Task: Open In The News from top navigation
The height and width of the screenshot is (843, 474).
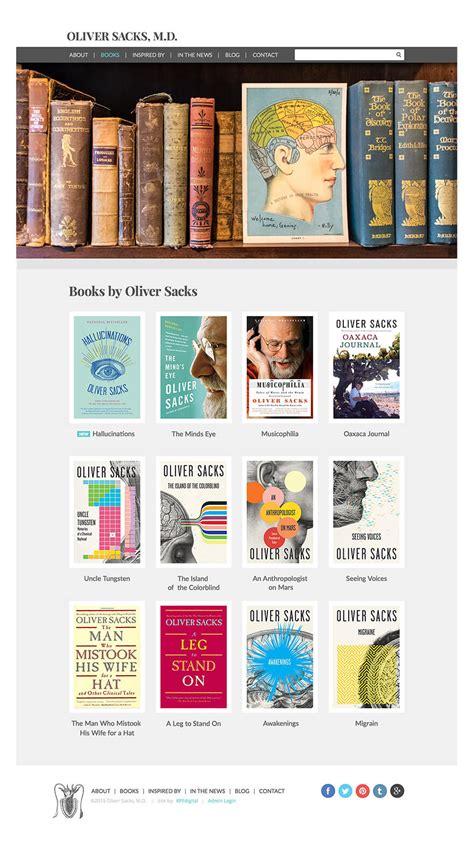Action: click(195, 55)
